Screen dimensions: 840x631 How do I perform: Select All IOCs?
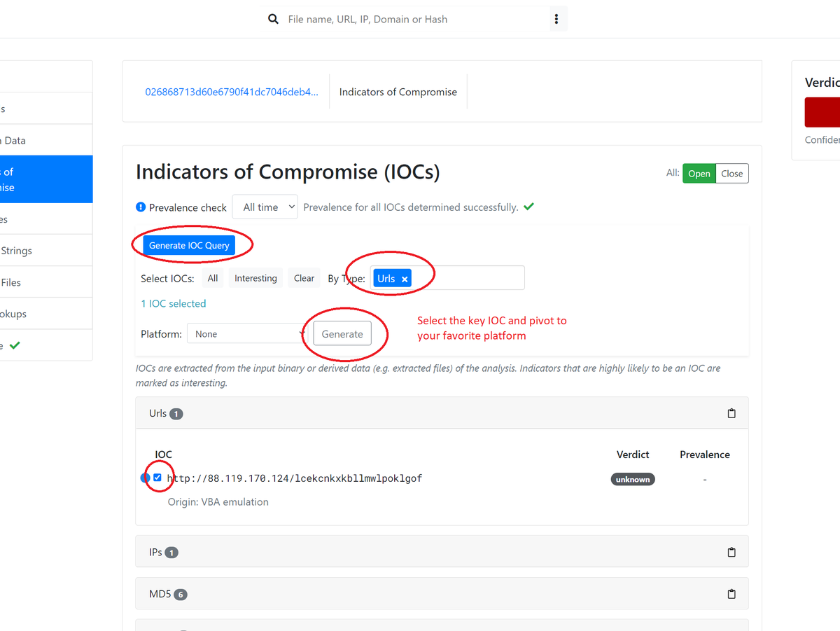click(213, 278)
